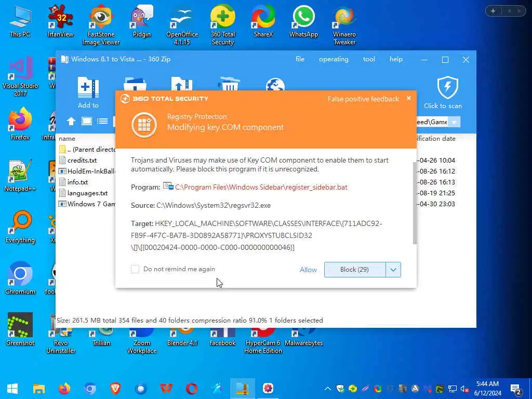Open the operating menu in 360 Zip
532x399 pixels.
click(334, 59)
